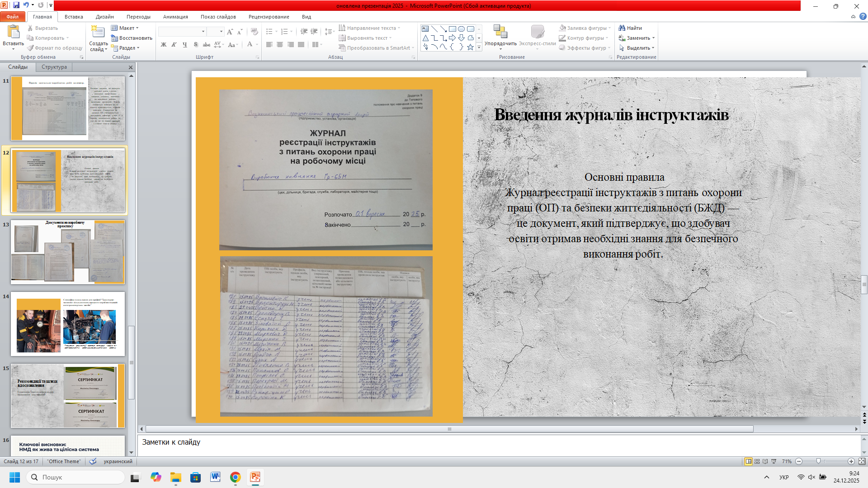Open the Arrange (Упорядочить) icon

(x=500, y=32)
